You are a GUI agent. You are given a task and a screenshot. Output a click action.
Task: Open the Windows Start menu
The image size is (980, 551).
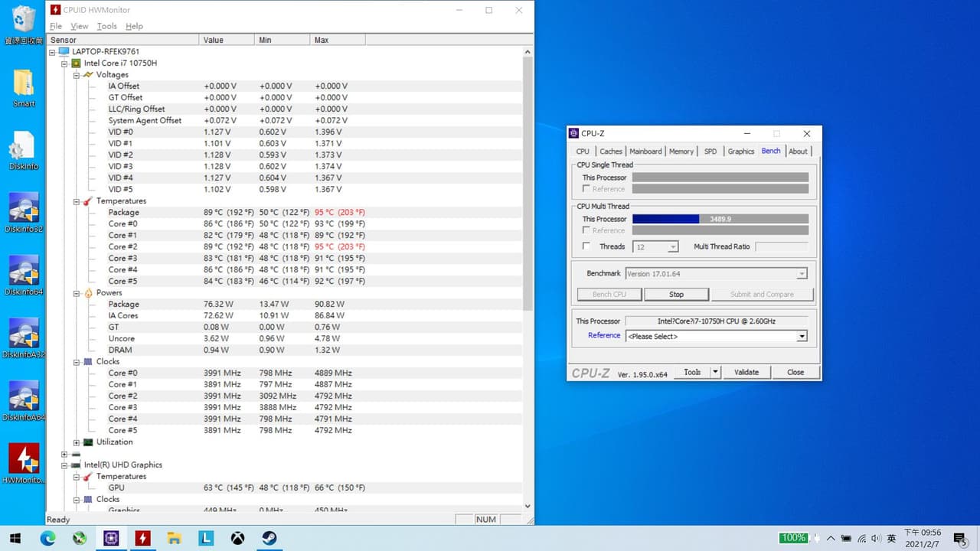pos(15,538)
